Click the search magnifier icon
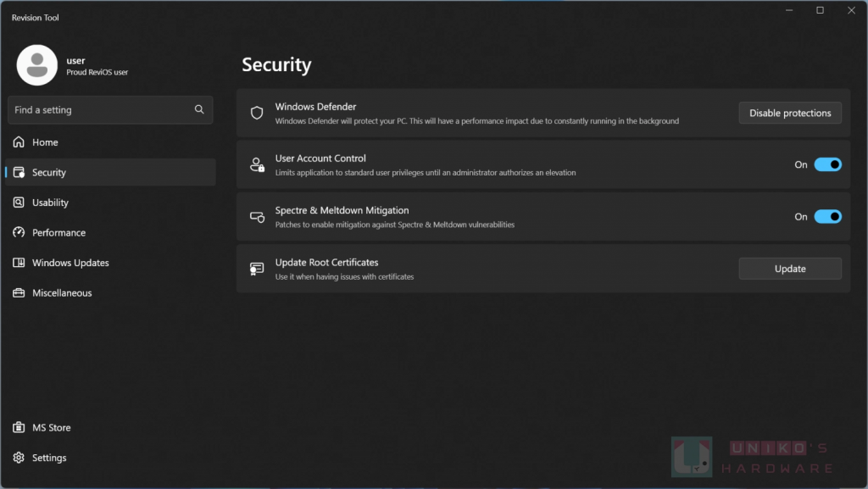The width and height of the screenshot is (868, 489). (x=199, y=109)
